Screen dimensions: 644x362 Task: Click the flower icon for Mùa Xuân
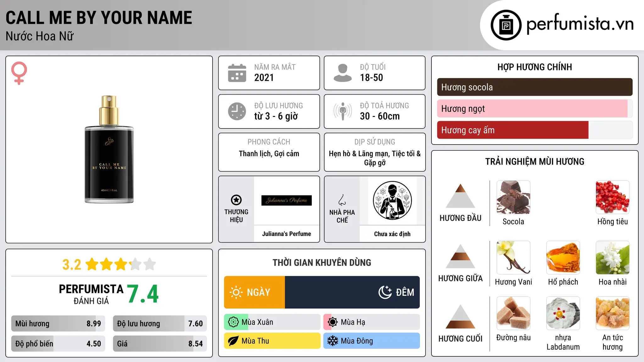[233, 322]
